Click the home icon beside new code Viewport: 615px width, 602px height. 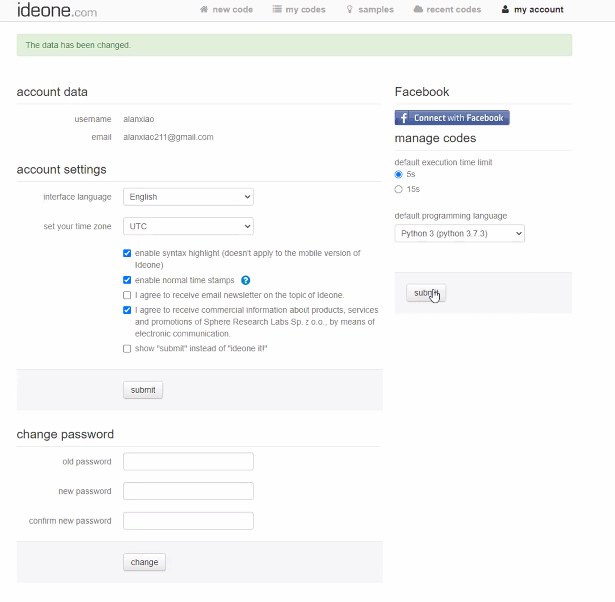pos(204,9)
